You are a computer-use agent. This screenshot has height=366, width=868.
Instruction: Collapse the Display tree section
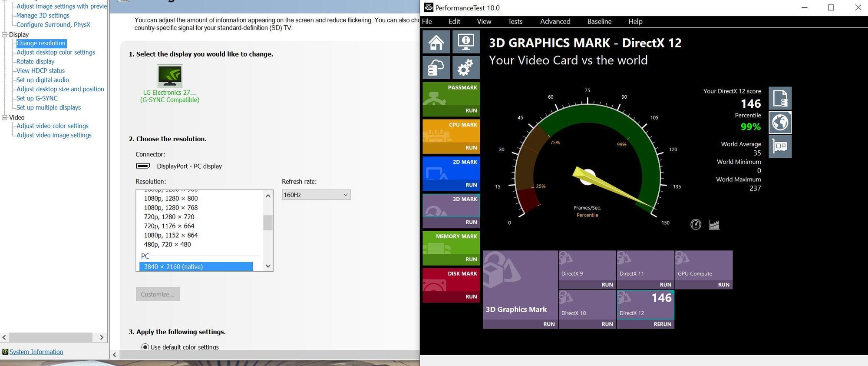click(4, 34)
